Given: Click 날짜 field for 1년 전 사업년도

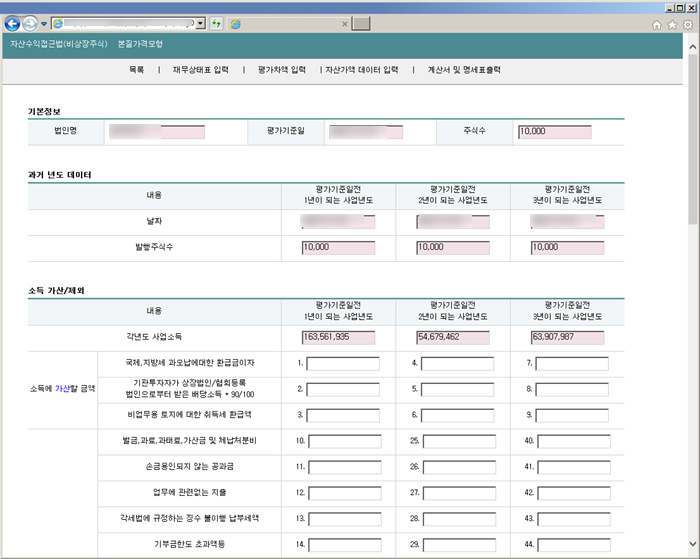Looking at the screenshot, I should pyautogui.click(x=338, y=221).
